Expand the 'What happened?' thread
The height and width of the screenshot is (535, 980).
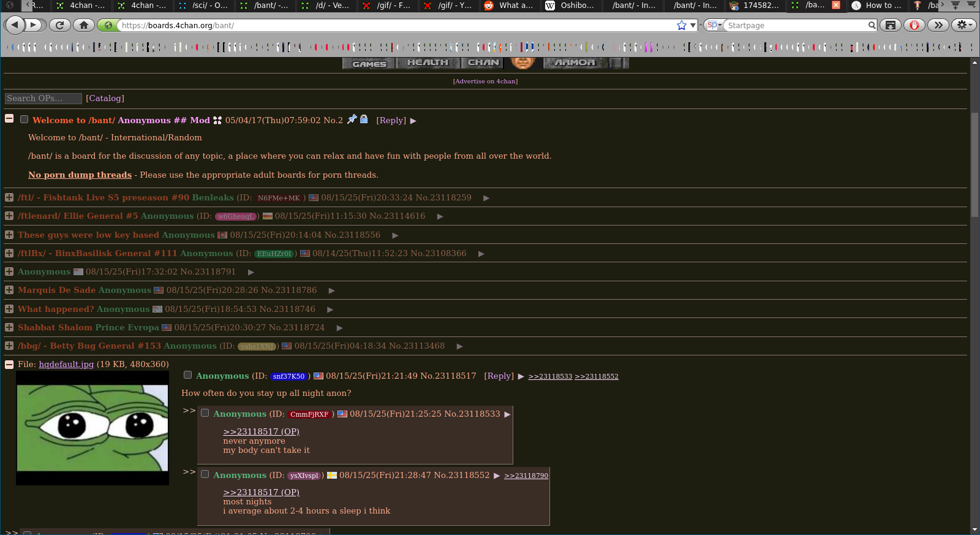tap(9, 309)
